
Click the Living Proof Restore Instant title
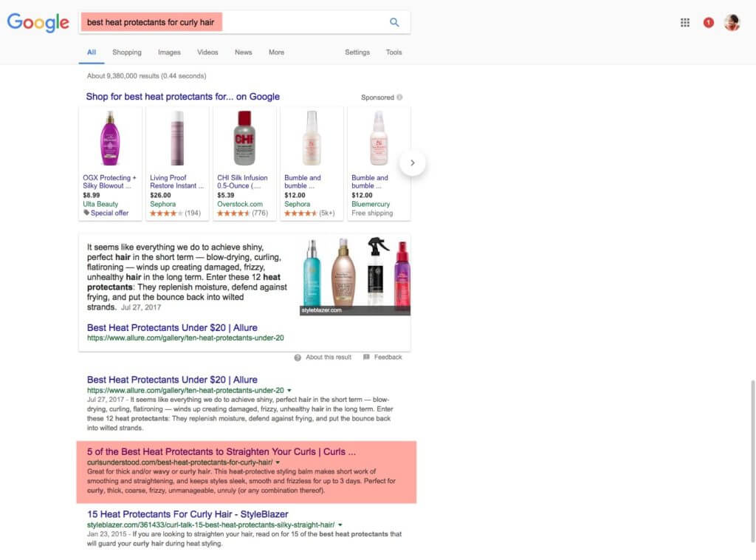(x=177, y=182)
